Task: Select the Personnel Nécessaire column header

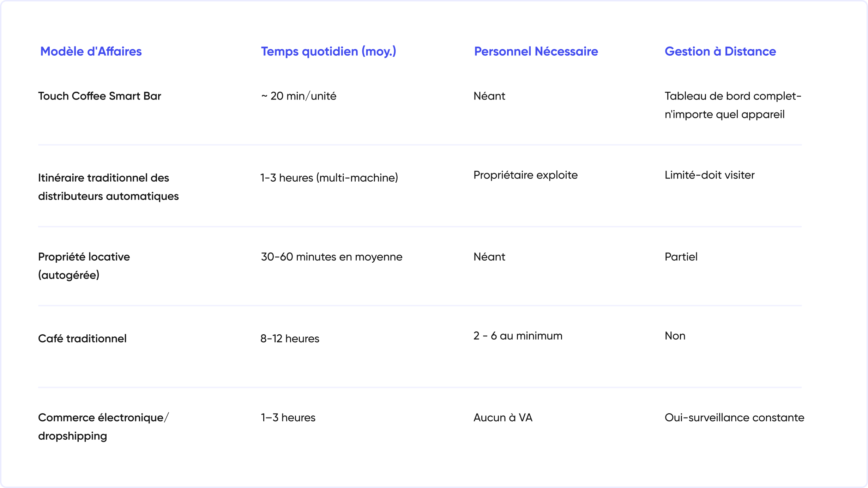Action: pyautogui.click(x=536, y=51)
